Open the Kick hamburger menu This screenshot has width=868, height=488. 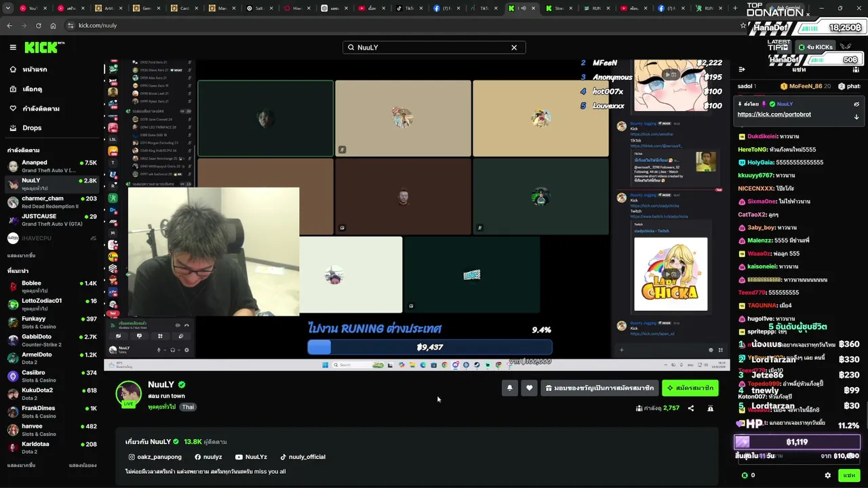pyautogui.click(x=13, y=47)
